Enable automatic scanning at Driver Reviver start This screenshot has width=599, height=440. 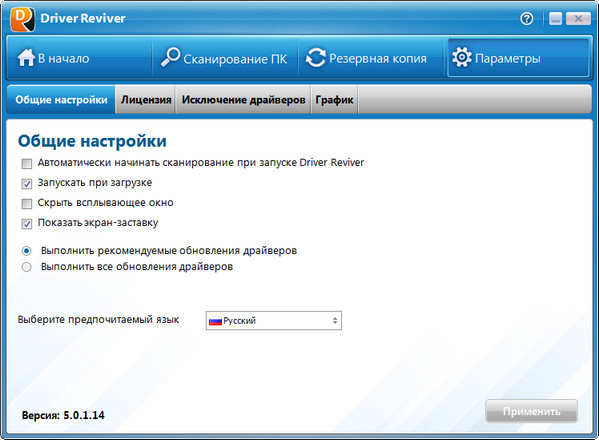coord(27,164)
